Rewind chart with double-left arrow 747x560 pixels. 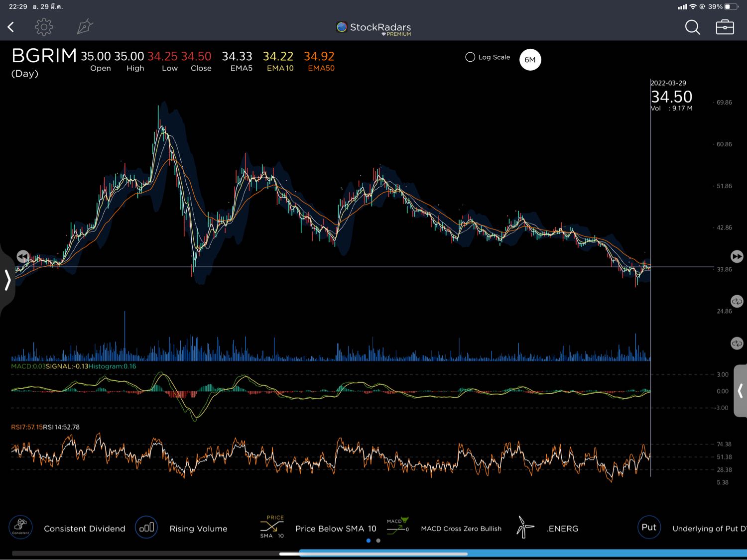(x=22, y=256)
